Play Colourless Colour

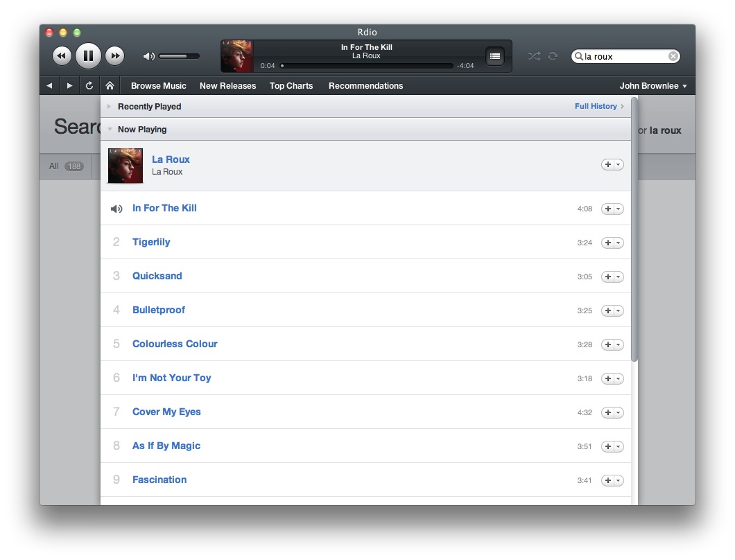pos(175,344)
